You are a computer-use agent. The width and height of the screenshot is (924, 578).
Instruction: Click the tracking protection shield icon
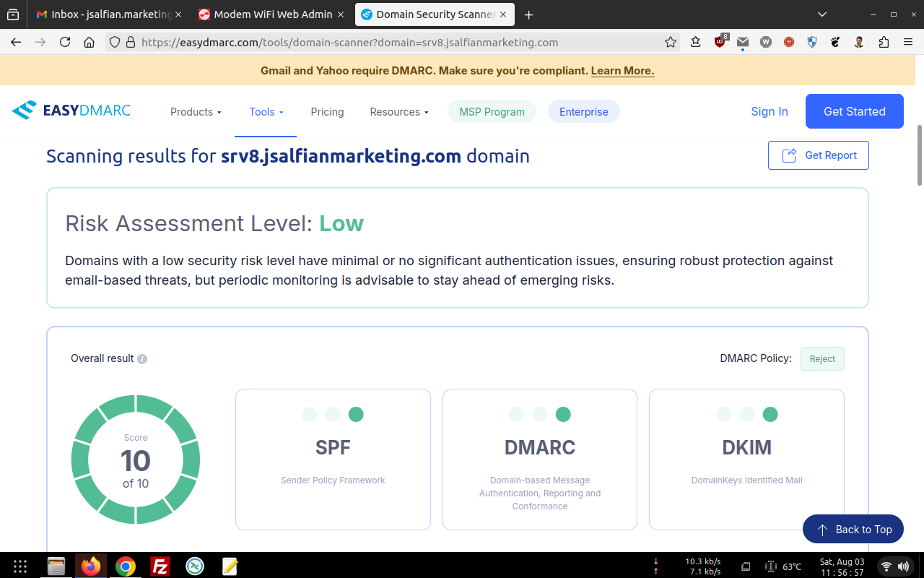click(115, 42)
